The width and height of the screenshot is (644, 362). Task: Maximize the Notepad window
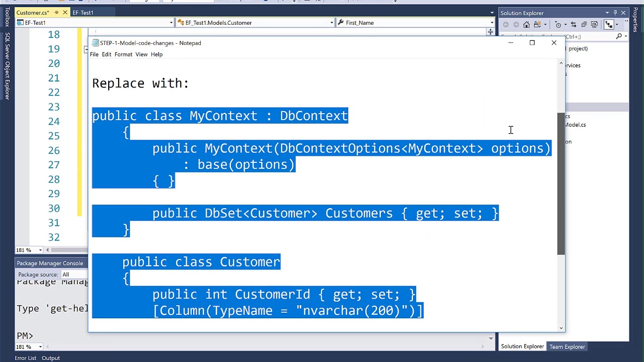coord(532,43)
